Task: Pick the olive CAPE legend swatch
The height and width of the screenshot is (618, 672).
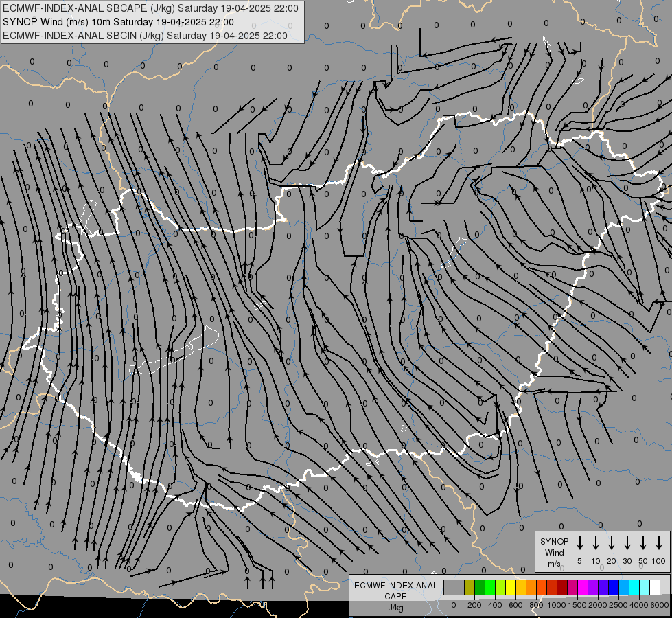Action: (470, 587)
